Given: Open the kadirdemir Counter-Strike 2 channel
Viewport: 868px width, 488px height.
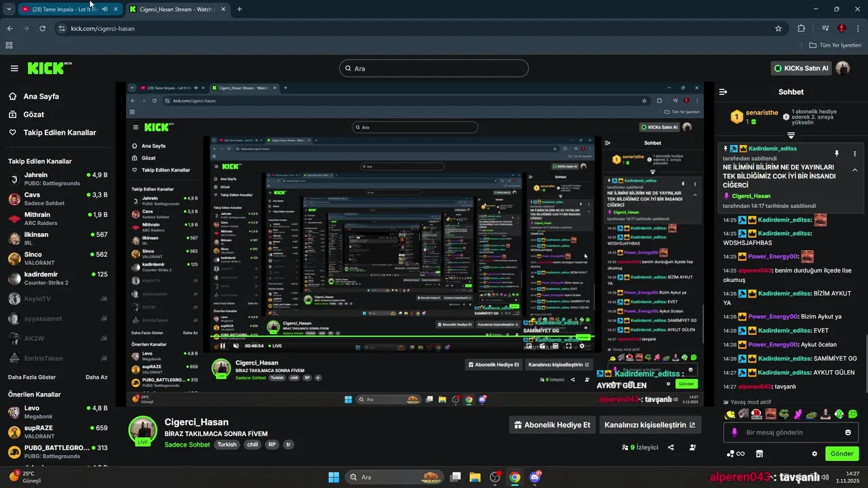Looking at the screenshot, I should pos(57,279).
